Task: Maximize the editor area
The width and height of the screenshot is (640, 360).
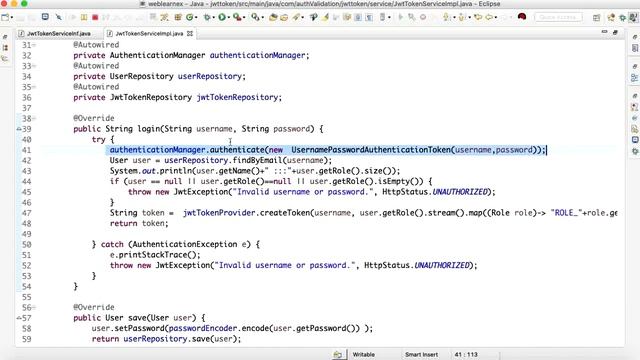Action: click(615, 32)
